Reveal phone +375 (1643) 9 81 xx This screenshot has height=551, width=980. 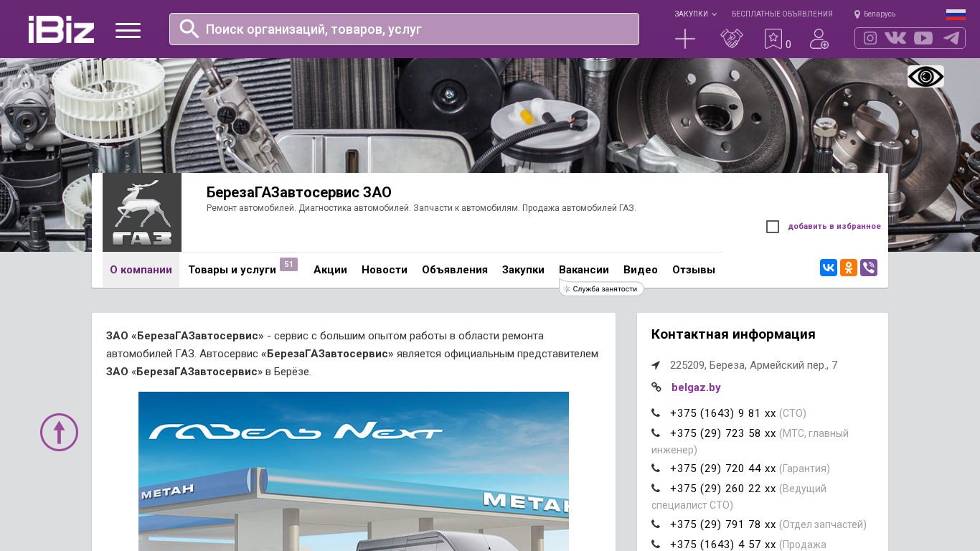coord(723,413)
